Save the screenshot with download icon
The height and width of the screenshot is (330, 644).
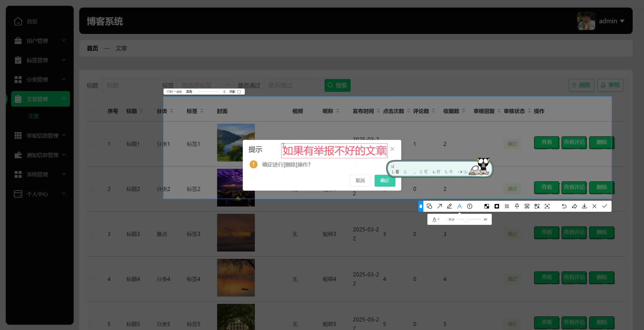tap(584, 206)
